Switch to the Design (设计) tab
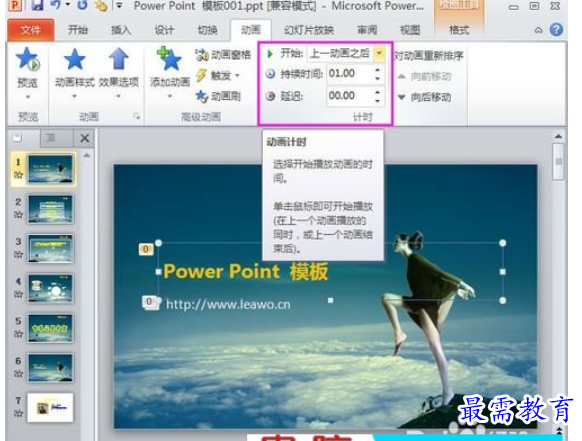This screenshot has height=441, width=582. (164, 30)
